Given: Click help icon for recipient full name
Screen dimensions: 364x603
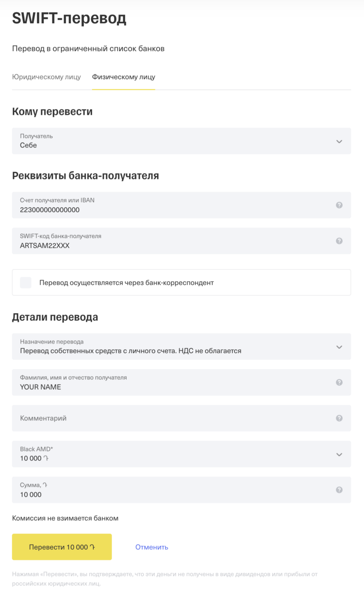Looking at the screenshot, I should (339, 382).
